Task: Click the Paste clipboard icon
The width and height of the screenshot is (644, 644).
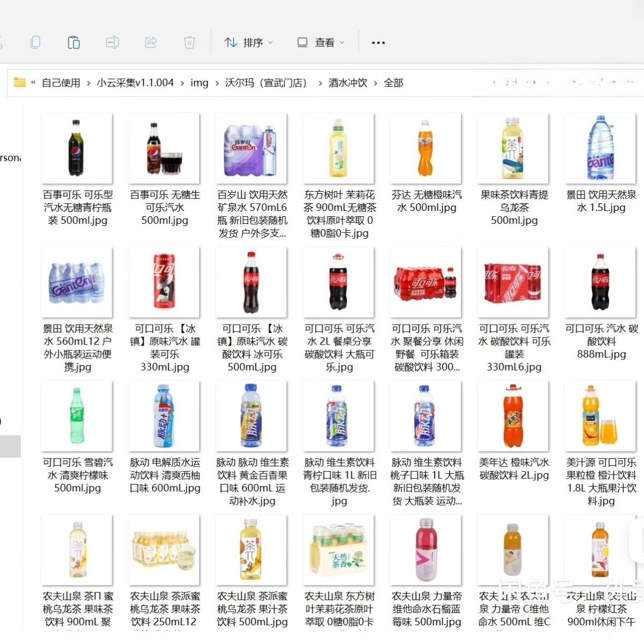Action: pos(74,42)
